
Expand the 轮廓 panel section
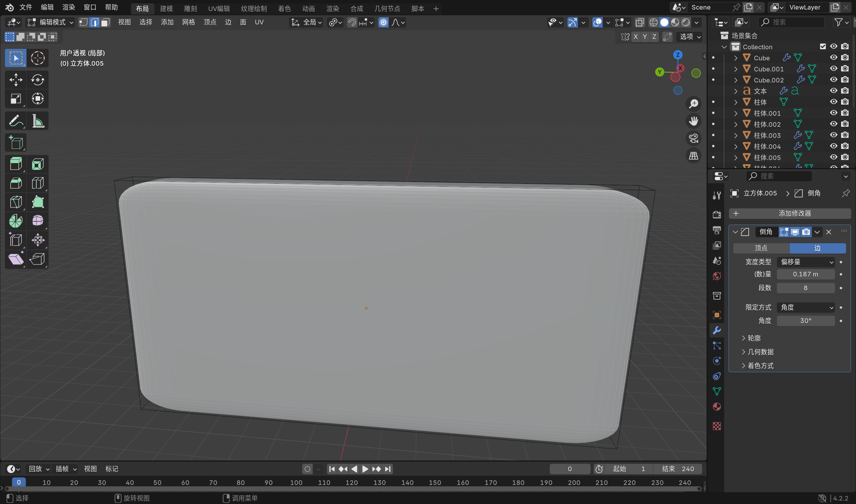(x=754, y=338)
